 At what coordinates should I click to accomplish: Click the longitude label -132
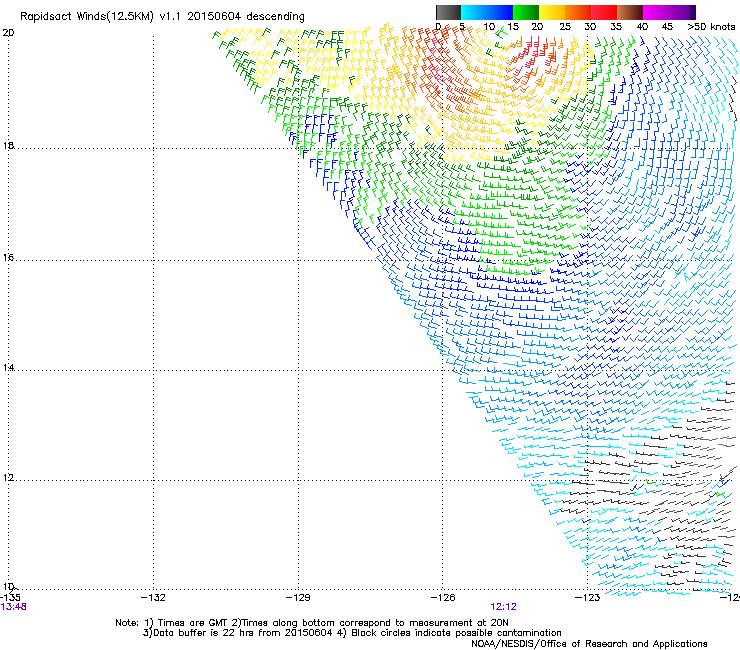coord(153,598)
